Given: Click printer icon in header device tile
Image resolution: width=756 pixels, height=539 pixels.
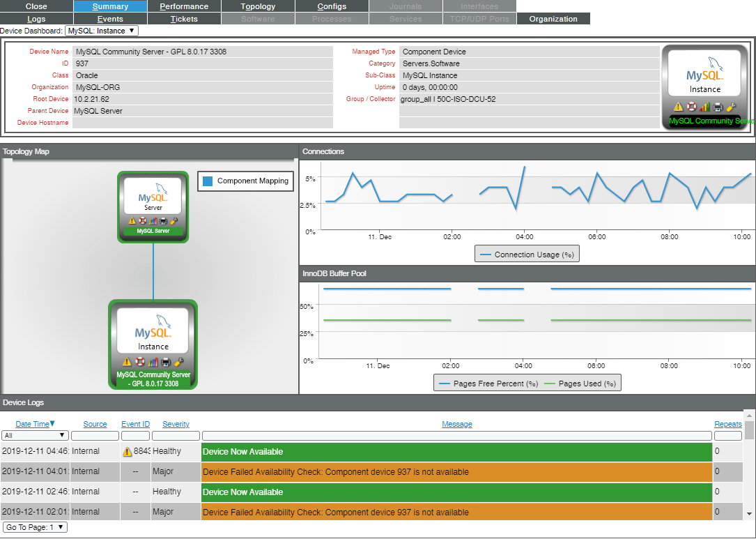Looking at the screenshot, I should 718,107.
